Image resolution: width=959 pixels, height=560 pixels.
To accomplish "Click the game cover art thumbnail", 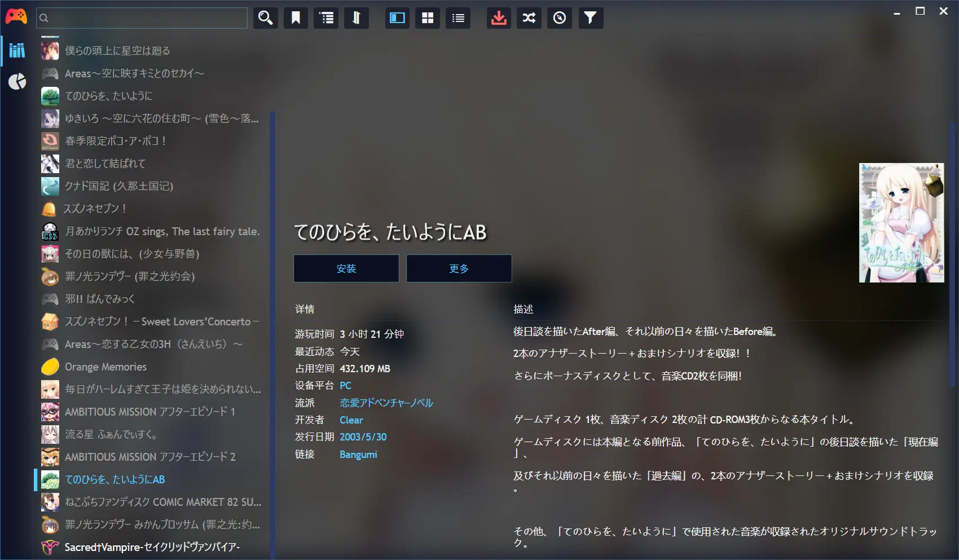I will click(901, 223).
